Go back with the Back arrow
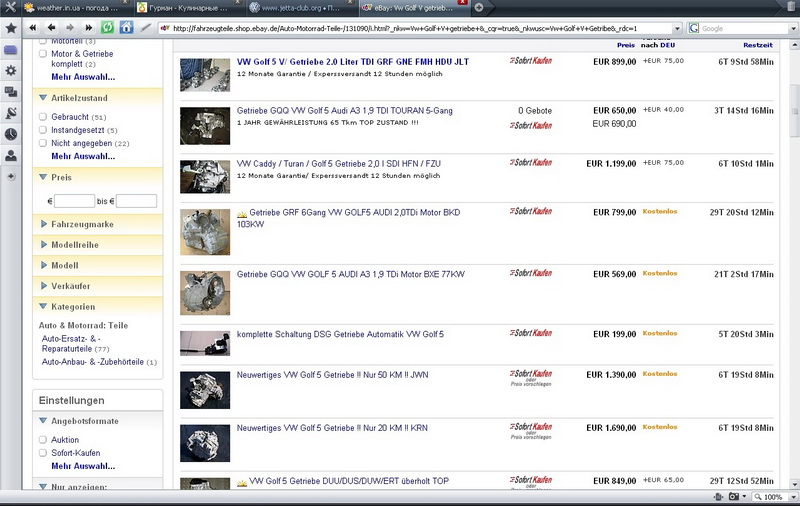This screenshot has height=506, width=800. [x=51, y=28]
